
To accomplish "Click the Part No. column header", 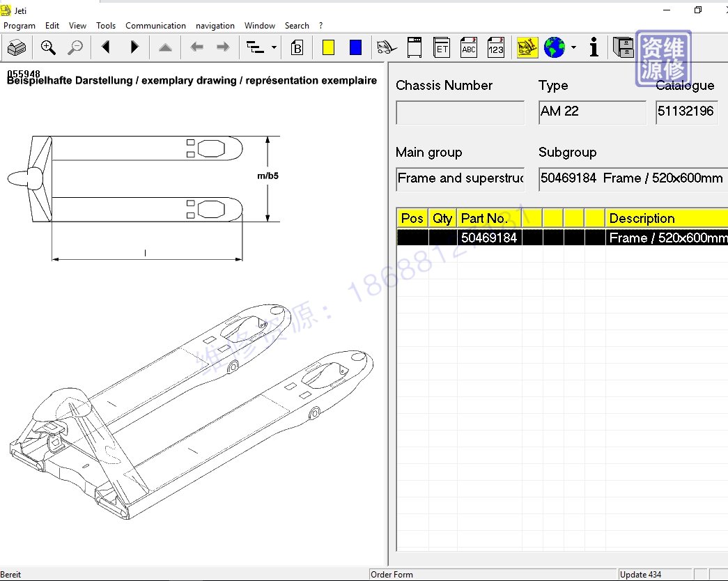I will [x=484, y=218].
